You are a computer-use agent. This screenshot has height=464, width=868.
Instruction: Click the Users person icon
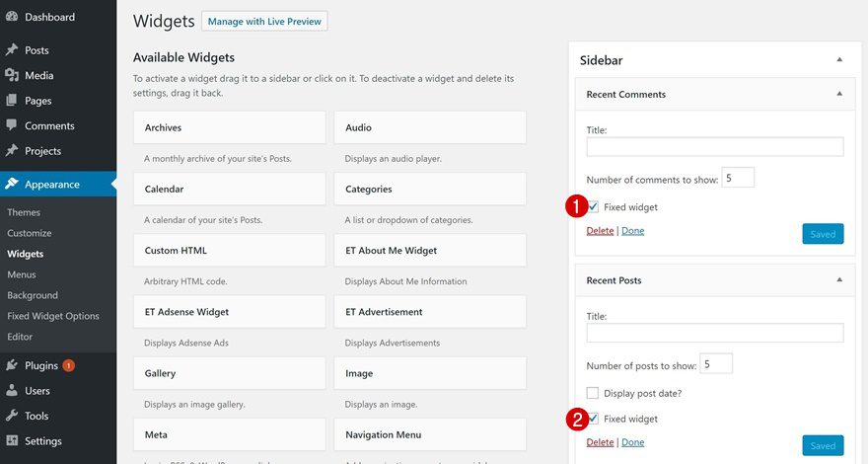12,391
